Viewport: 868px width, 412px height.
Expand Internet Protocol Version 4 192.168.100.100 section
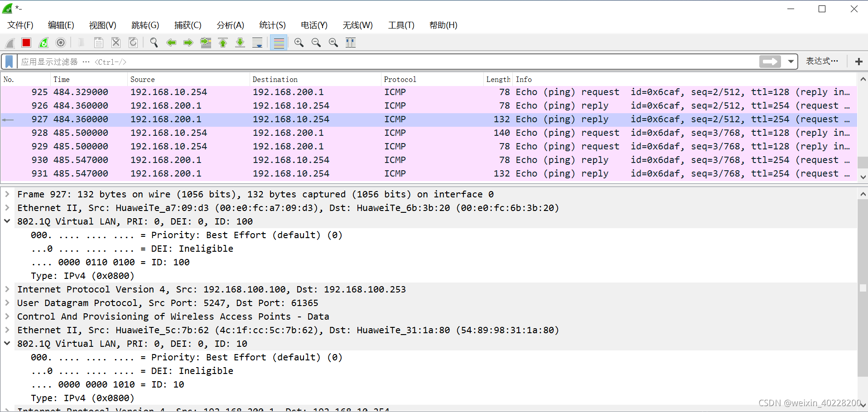point(7,289)
